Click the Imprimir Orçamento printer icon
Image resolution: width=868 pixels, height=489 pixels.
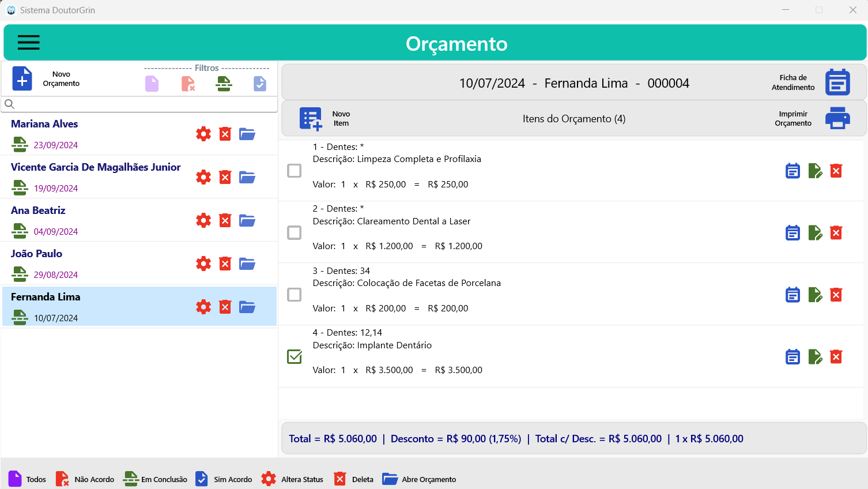(x=837, y=118)
